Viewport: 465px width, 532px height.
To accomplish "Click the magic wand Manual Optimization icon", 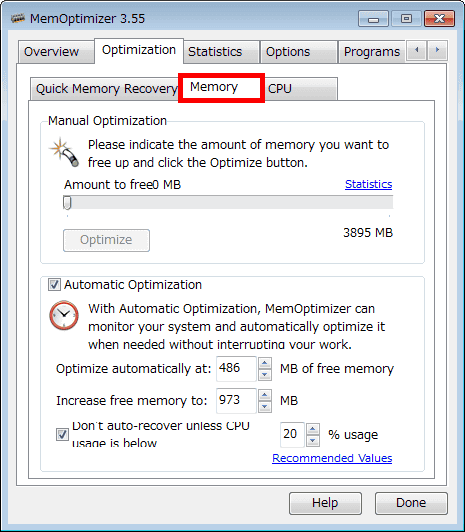I will (64, 152).
